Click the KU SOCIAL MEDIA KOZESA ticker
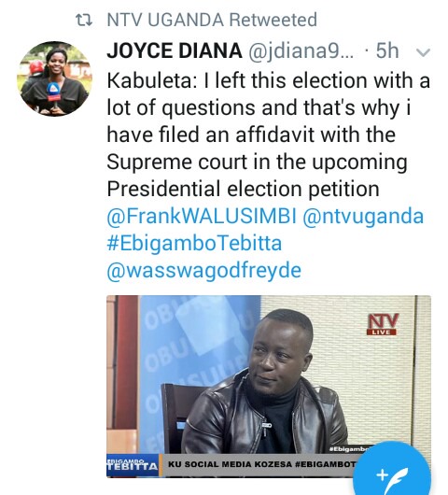The width and height of the screenshot is (448, 495). pyautogui.click(x=261, y=464)
